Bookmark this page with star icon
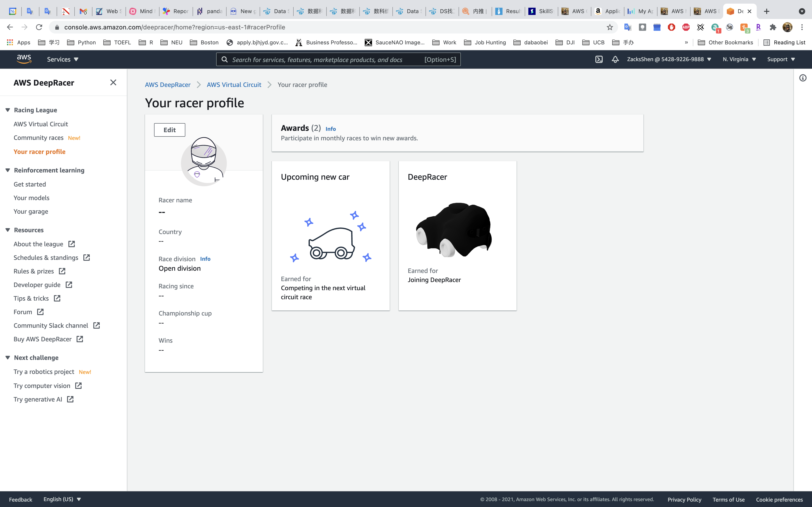 tap(610, 27)
